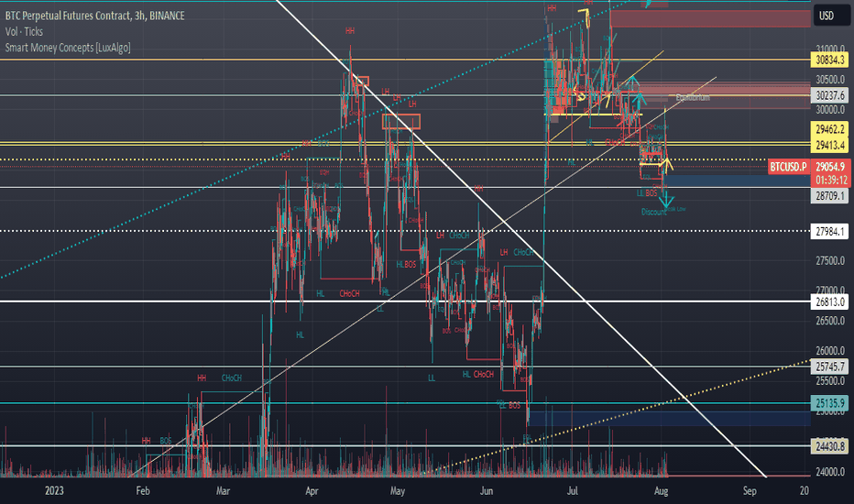Click the BTCUSD.P symbol tag

tap(789, 167)
